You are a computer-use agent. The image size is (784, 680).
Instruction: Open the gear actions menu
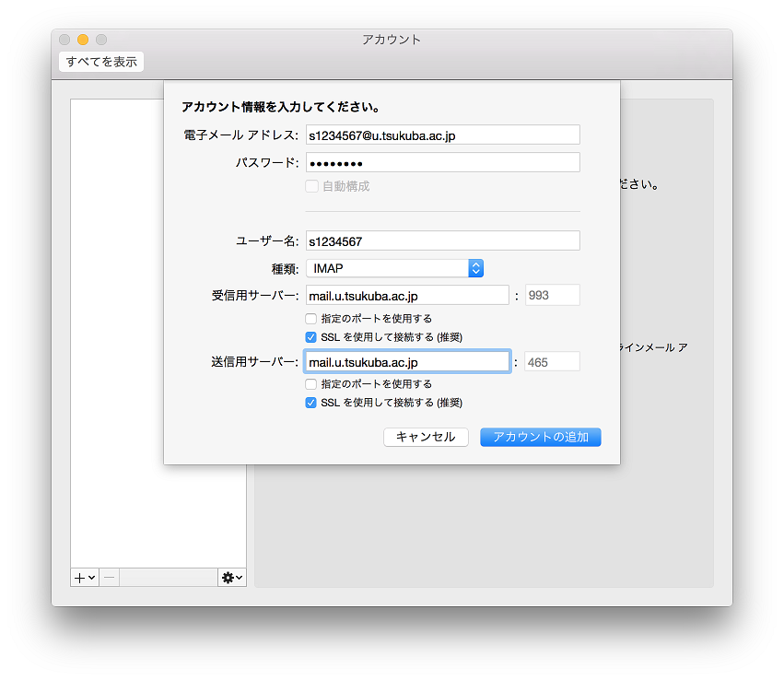(x=232, y=578)
